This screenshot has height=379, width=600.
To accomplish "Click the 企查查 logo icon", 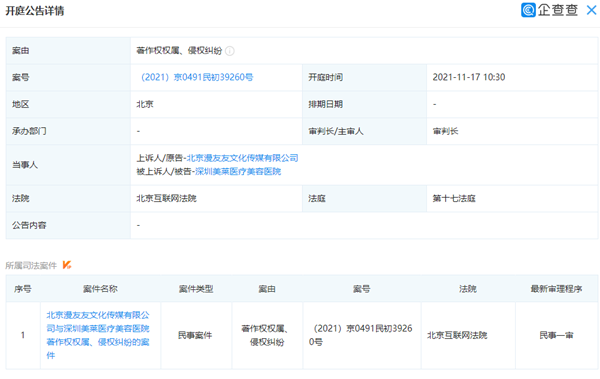I will coord(528,10).
